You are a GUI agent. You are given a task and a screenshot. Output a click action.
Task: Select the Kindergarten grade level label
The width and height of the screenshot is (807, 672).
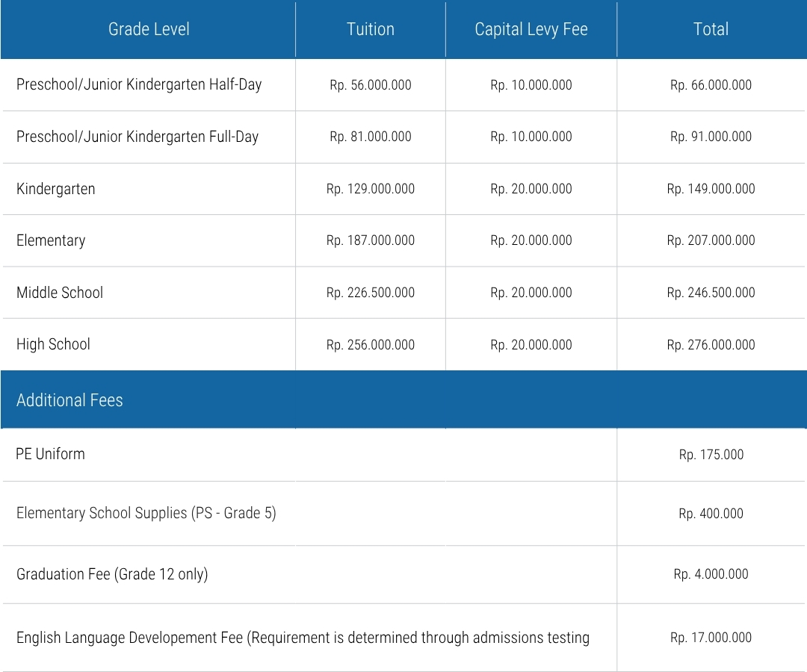56,189
